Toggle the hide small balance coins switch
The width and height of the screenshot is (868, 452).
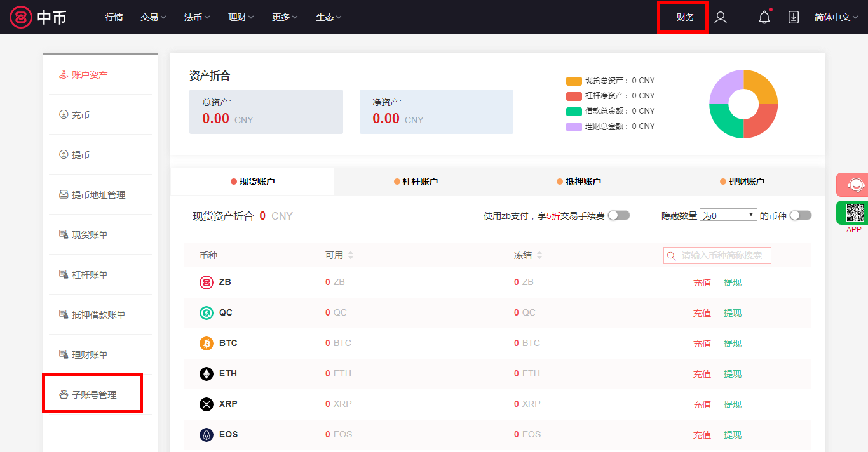coord(801,216)
